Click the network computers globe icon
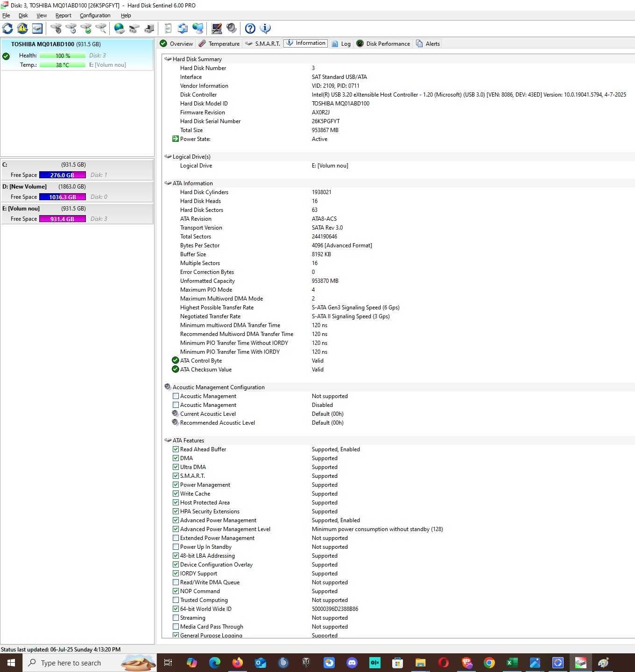The width and height of the screenshot is (635, 672). (198, 28)
